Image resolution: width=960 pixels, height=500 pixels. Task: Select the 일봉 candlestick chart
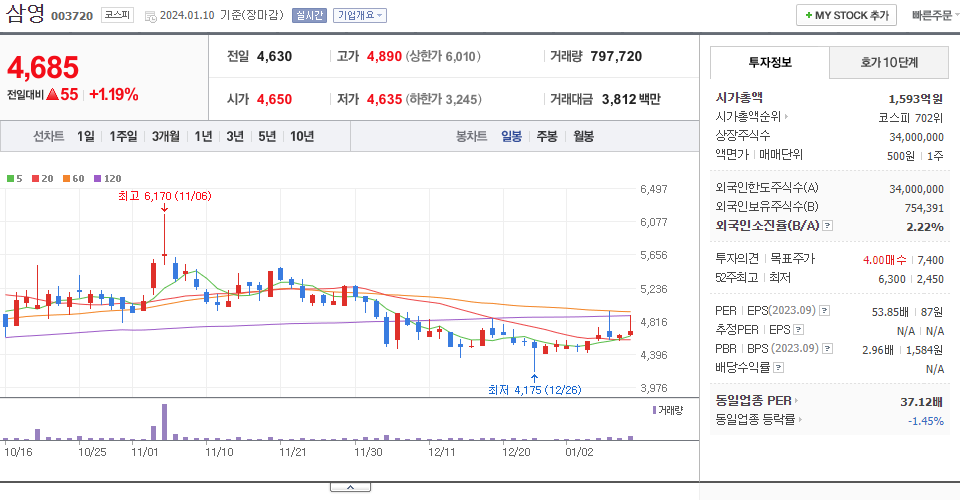(511, 136)
